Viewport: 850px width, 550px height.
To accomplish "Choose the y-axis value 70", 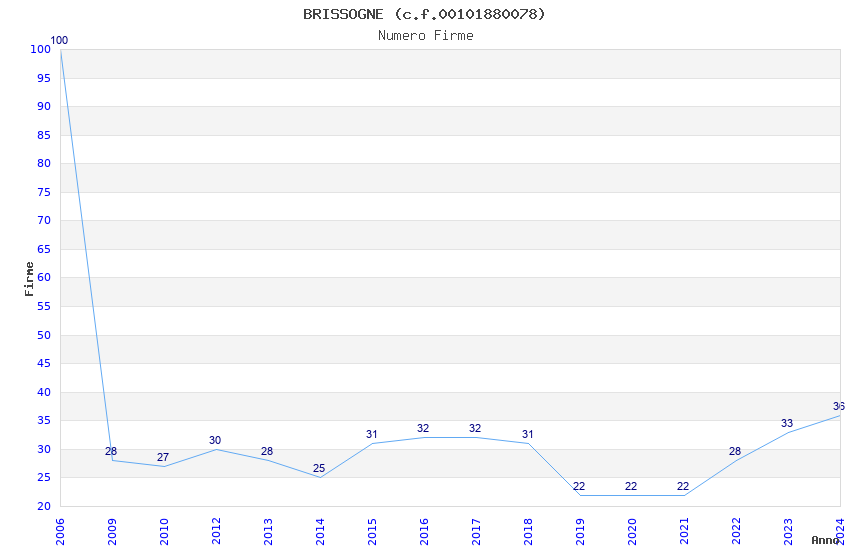I will pyautogui.click(x=44, y=220).
